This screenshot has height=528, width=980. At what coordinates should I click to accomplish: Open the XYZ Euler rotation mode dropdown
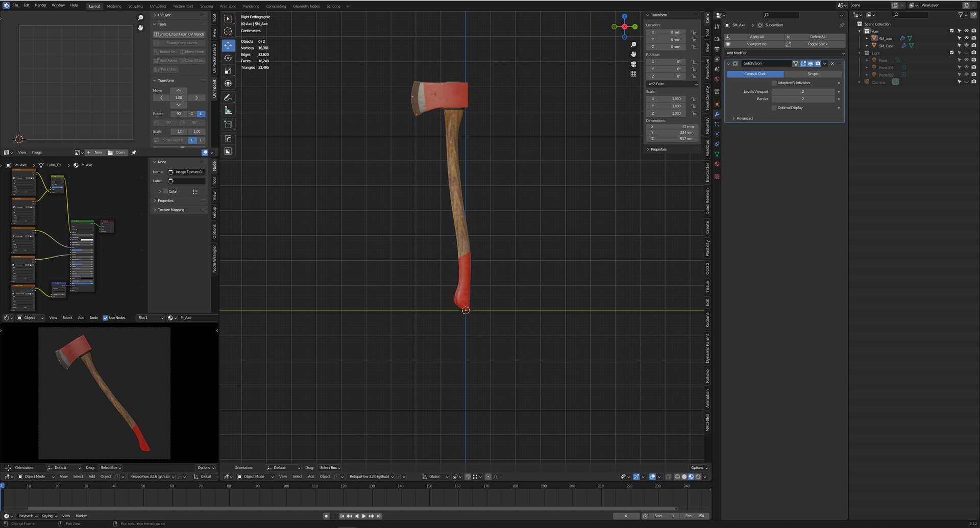pyautogui.click(x=672, y=84)
